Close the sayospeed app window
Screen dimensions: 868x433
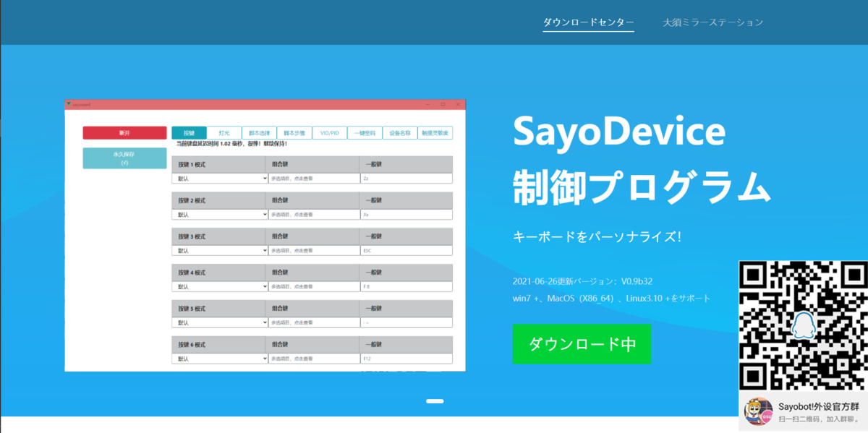point(459,104)
